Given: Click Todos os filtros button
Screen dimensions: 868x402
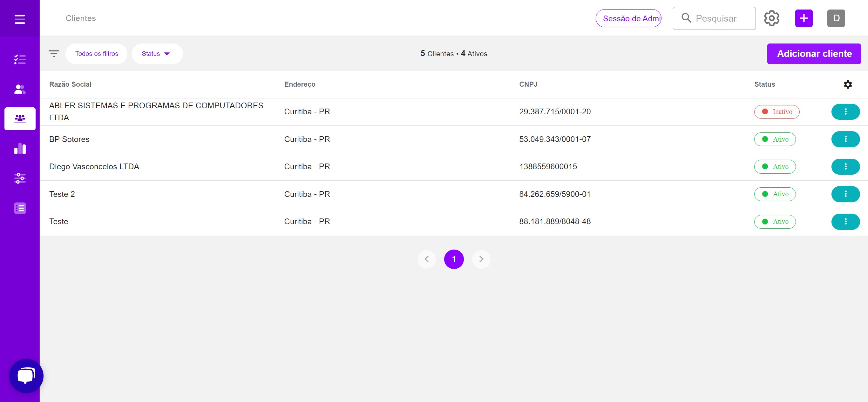Looking at the screenshot, I should [96, 54].
